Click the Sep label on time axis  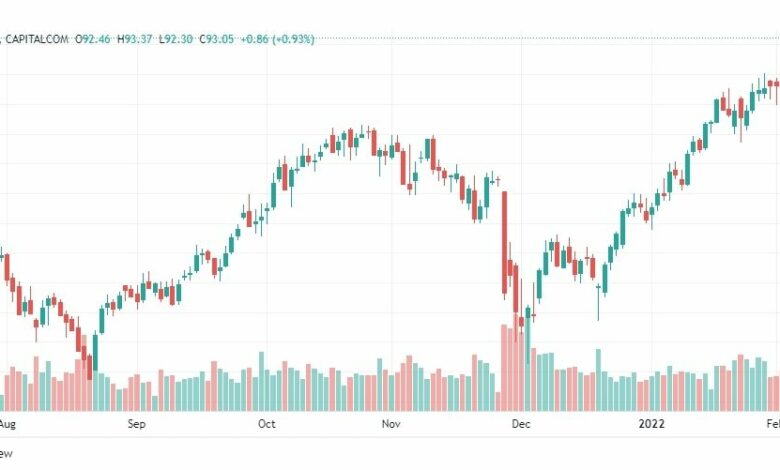pyautogui.click(x=136, y=424)
